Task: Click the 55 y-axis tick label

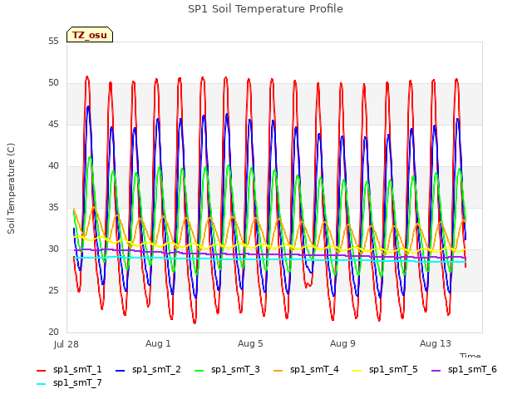Action: click(53, 42)
